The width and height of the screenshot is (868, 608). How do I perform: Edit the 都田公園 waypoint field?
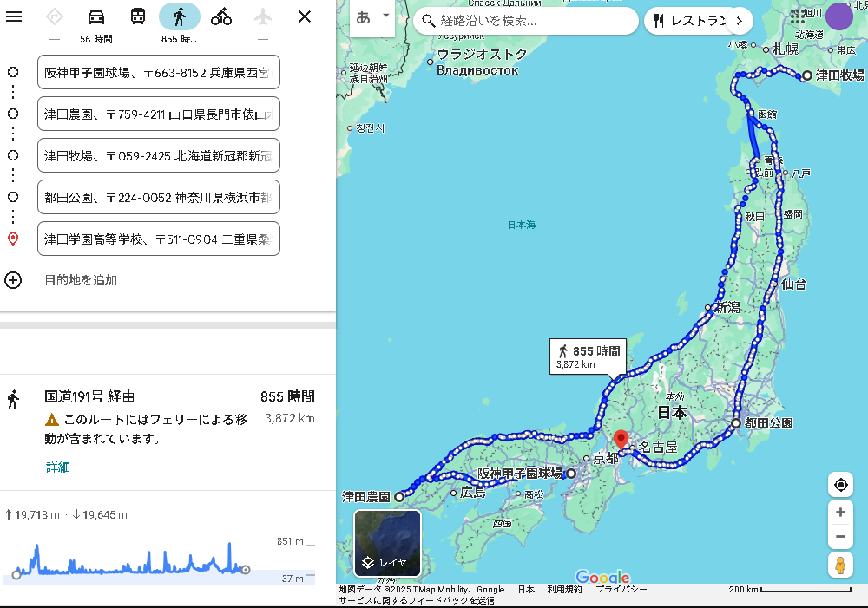[158, 197]
